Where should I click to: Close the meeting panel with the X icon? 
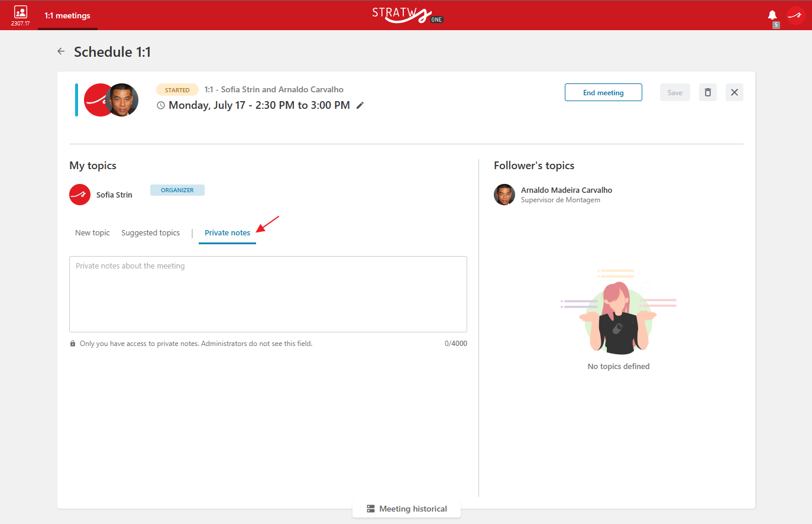click(x=735, y=92)
